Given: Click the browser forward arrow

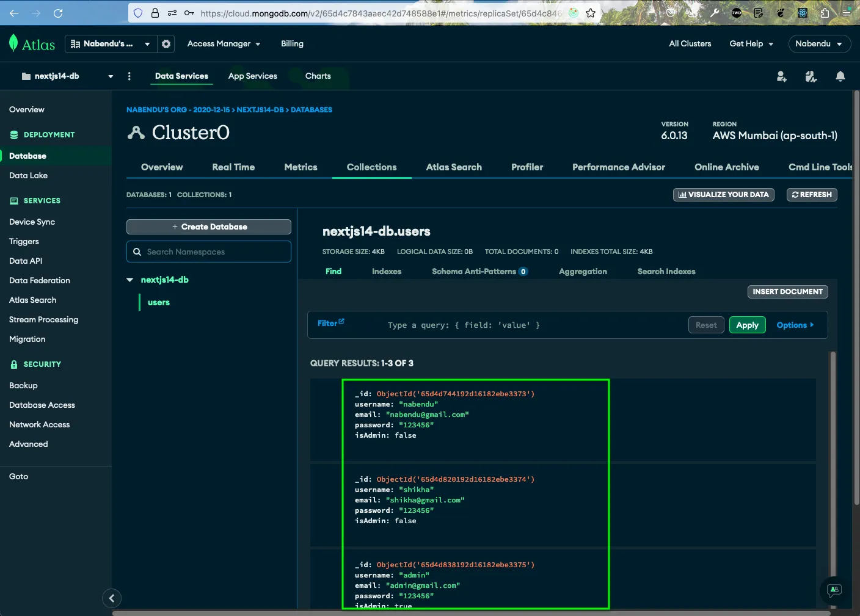Looking at the screenshot, I should (36, 13).
